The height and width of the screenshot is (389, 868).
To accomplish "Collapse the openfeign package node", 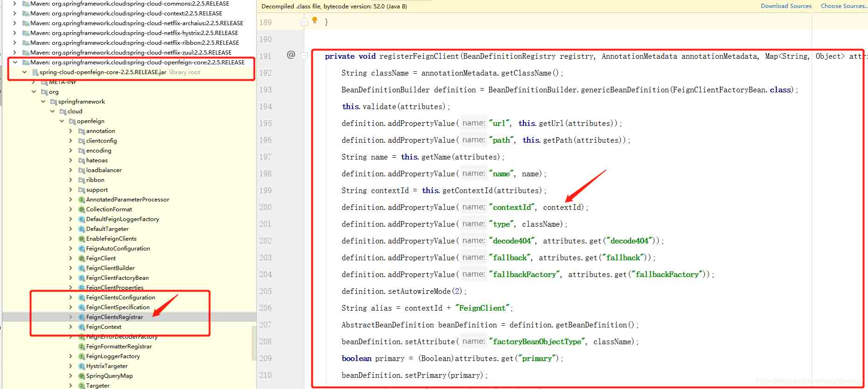I will 62,121.
